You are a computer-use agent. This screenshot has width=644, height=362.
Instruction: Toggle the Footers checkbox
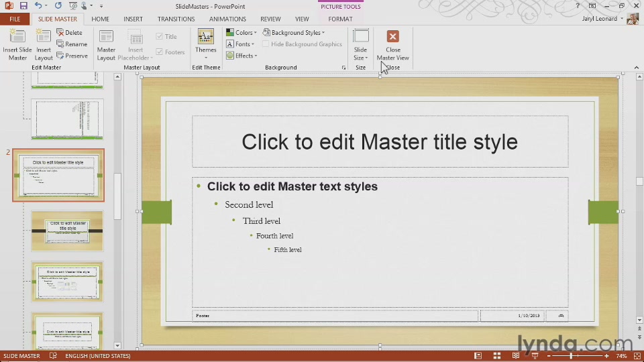click(160, 52)
